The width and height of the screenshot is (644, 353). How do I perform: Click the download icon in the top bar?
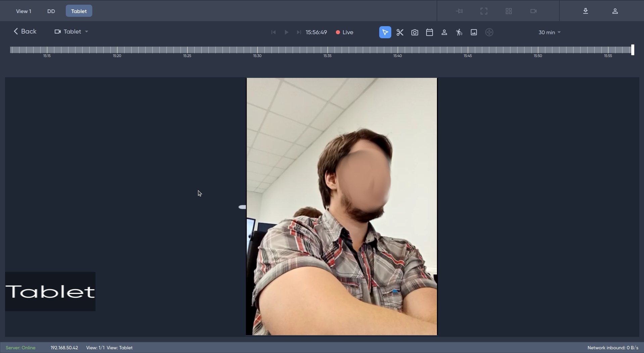(x=585, y=11)
